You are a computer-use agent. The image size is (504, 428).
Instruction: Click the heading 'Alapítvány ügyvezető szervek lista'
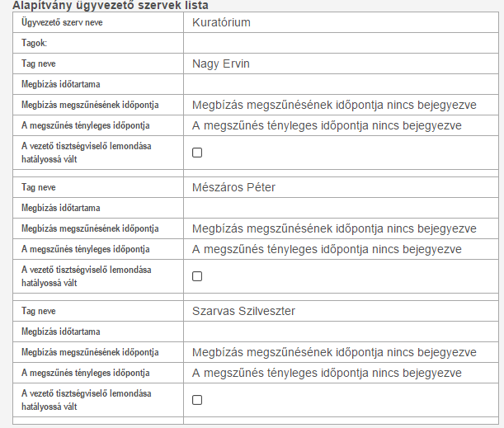coord(111,5)
